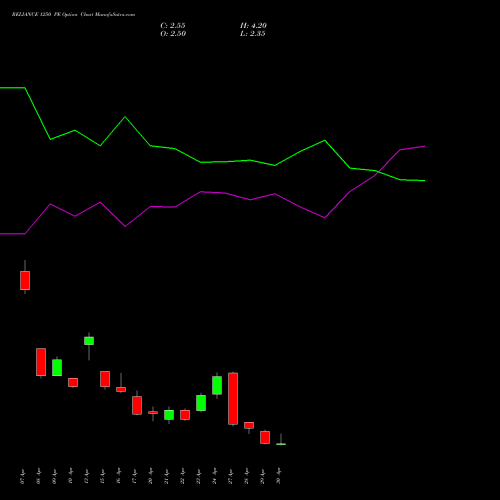Screen dimensions: 500x500
Task: Click the '16 Apr' date label
Action: tap(119, 476)
